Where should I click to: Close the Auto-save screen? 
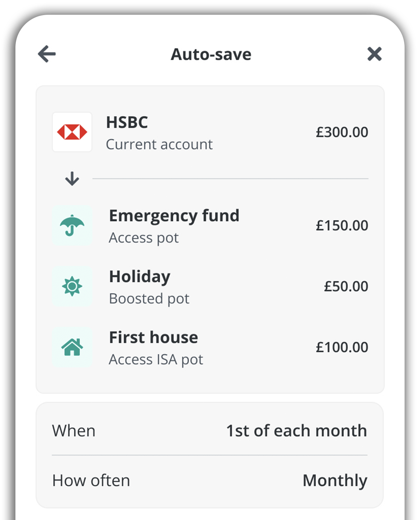click(x=374, y=54)
